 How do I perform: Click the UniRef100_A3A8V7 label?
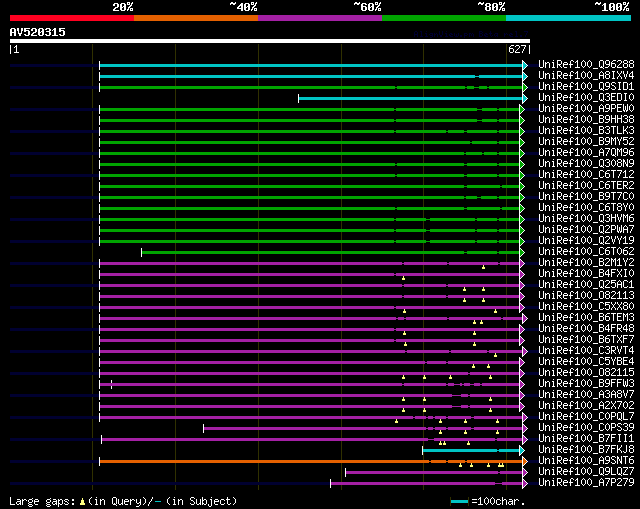[x=586, y=395]
